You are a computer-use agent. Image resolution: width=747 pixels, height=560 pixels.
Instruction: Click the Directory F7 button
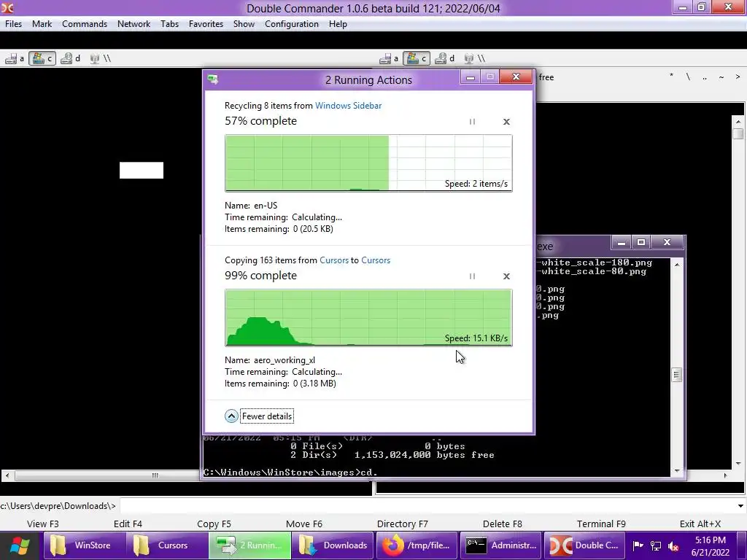click(403, 524)
